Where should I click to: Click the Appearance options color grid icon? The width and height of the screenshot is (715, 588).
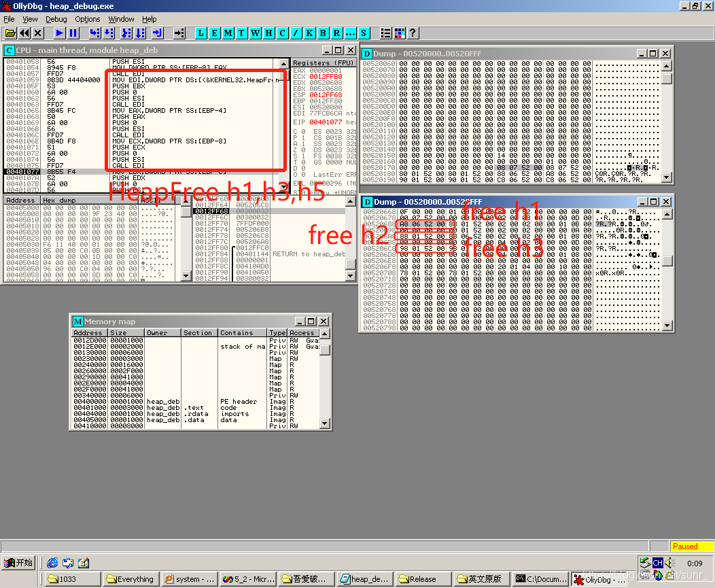click(x=400, y=33)
